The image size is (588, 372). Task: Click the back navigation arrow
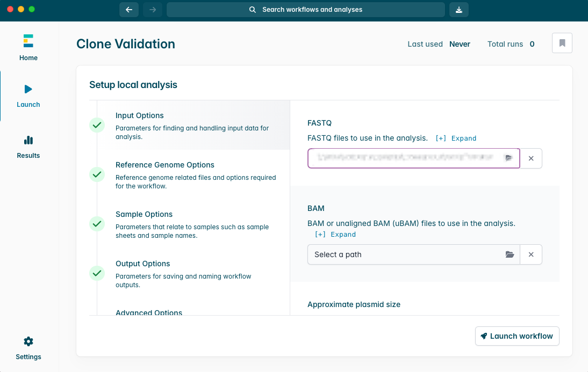pos(129,10)
